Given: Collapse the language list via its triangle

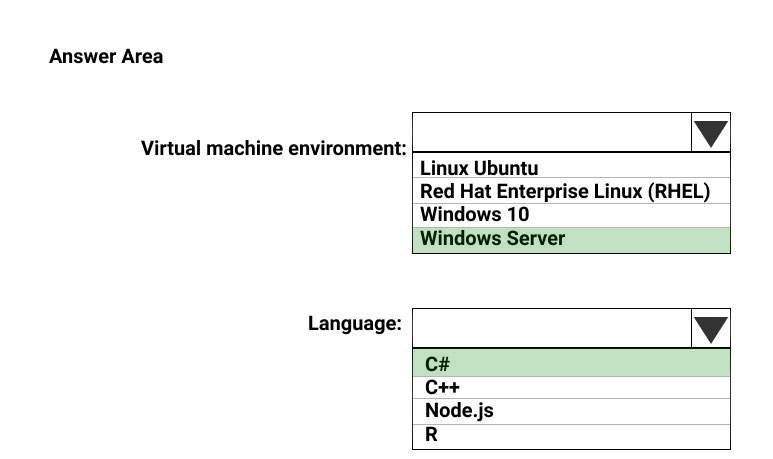Looking at the screenshot, I should click(711, 329).
